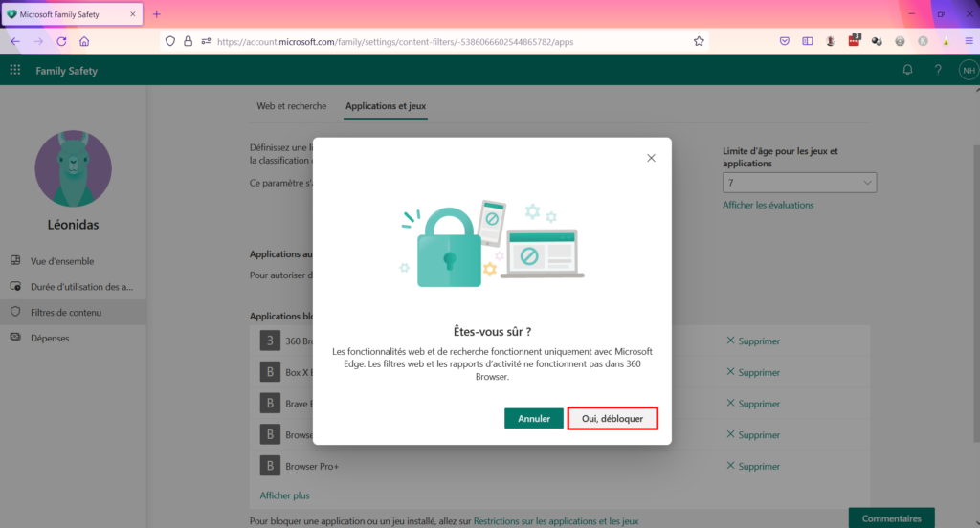Click the Family Safety header title

66,71
